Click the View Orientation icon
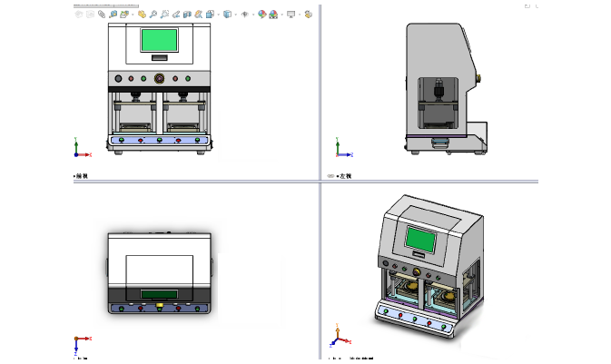The image size is (611, 364). [x=210, y=15]
